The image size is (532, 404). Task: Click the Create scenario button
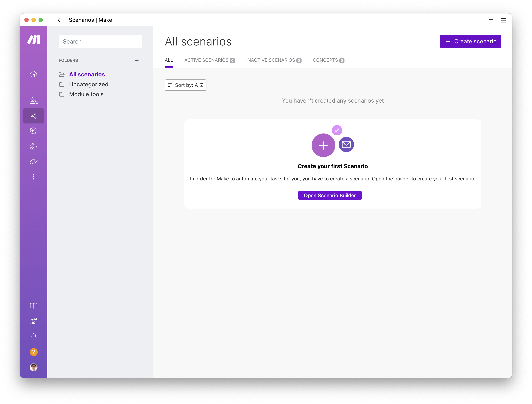point(470,41)
